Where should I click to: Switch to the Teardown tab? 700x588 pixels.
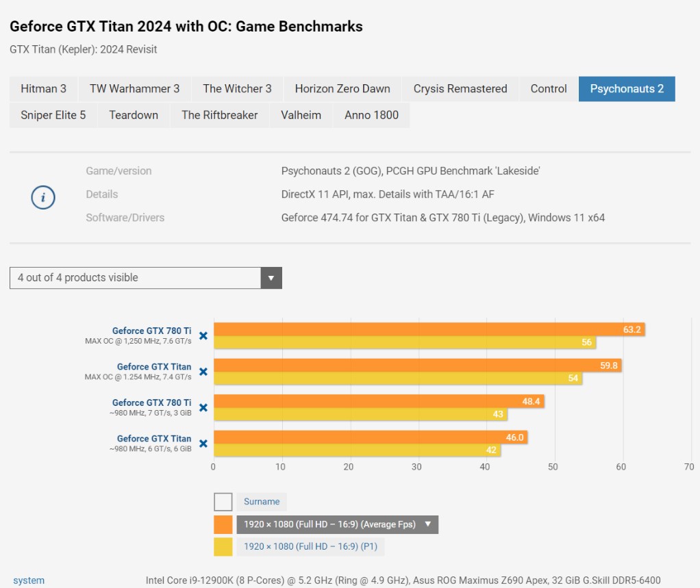tap(134, 115)
